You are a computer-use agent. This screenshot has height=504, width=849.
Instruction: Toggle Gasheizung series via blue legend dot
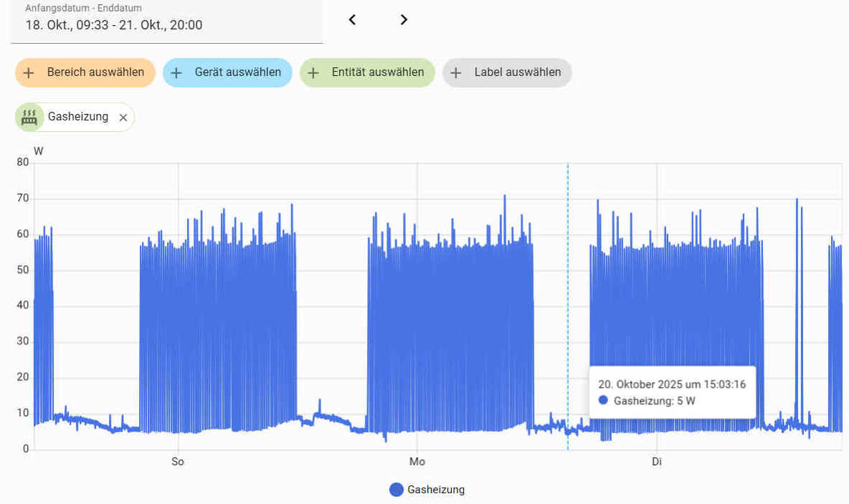click(x=397, y=490)
